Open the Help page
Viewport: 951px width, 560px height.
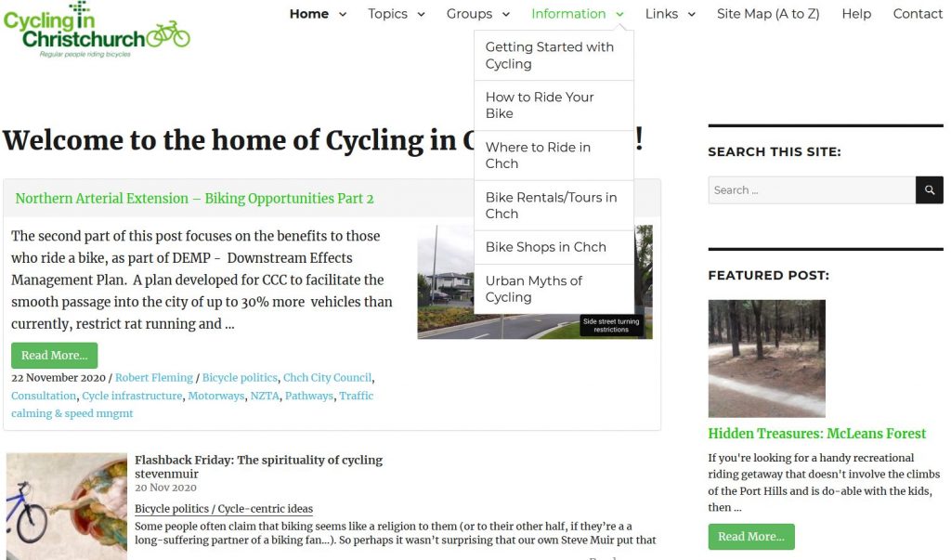pyautogui.click(x=856, y=13)
